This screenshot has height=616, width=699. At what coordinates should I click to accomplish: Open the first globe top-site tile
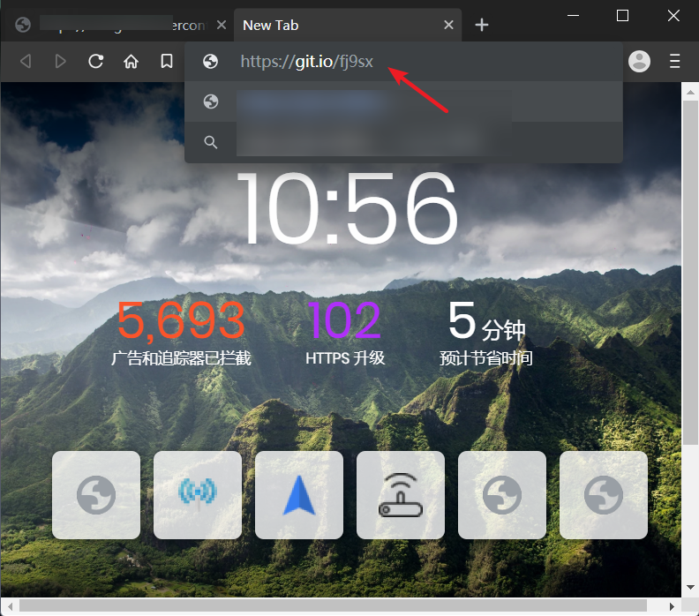tap(96, 494)
